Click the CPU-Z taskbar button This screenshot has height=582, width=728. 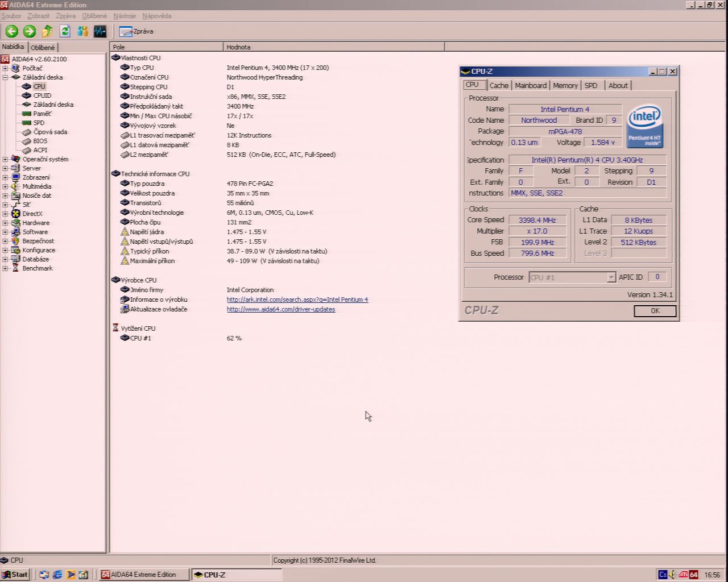pyautogui.click(x=237, y=575)
